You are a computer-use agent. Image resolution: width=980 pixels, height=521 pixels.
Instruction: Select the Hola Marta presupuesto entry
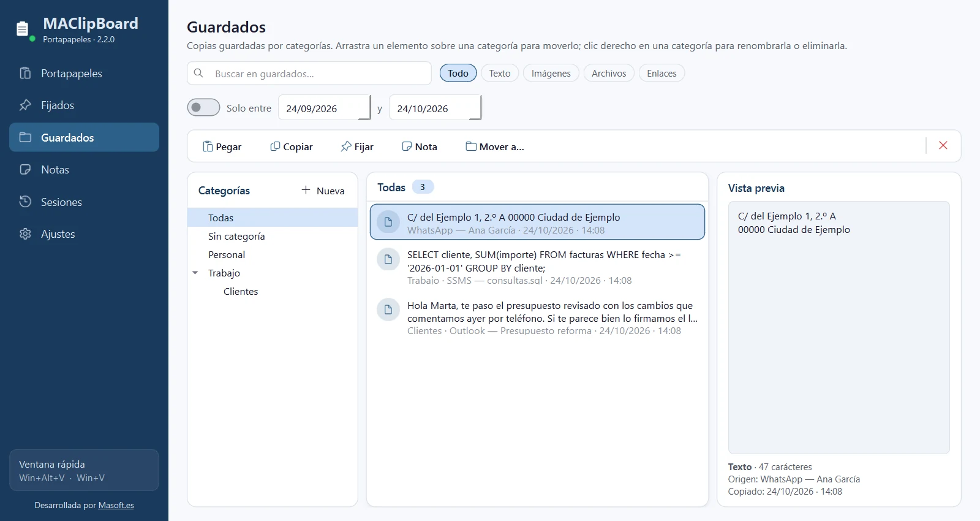click(x=537, y=318)
